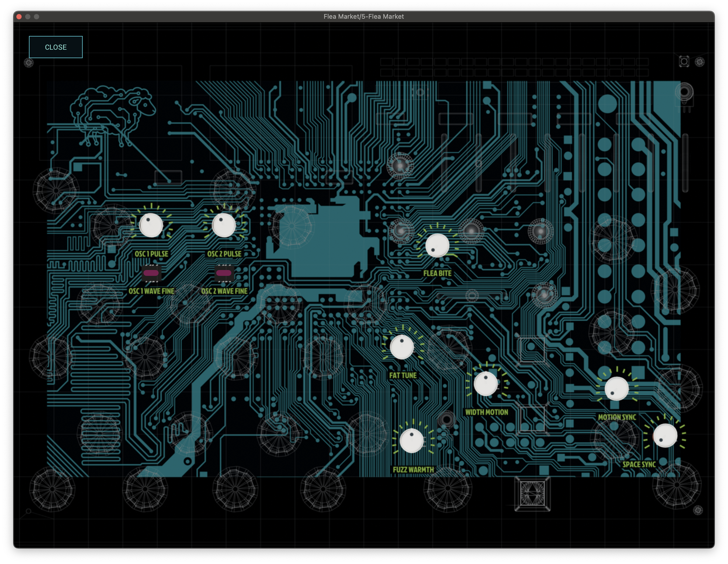Adjust the OSC 1 PULSE knob

point(151,225)
